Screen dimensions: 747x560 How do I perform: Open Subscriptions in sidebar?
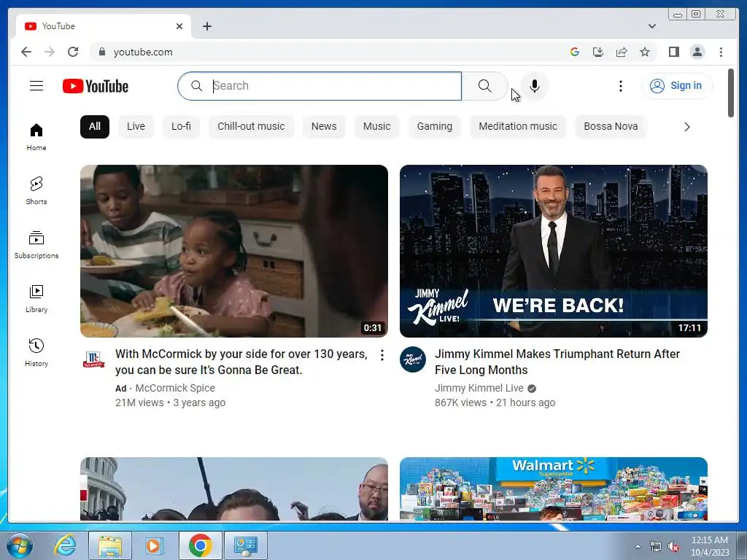point(36,245)
